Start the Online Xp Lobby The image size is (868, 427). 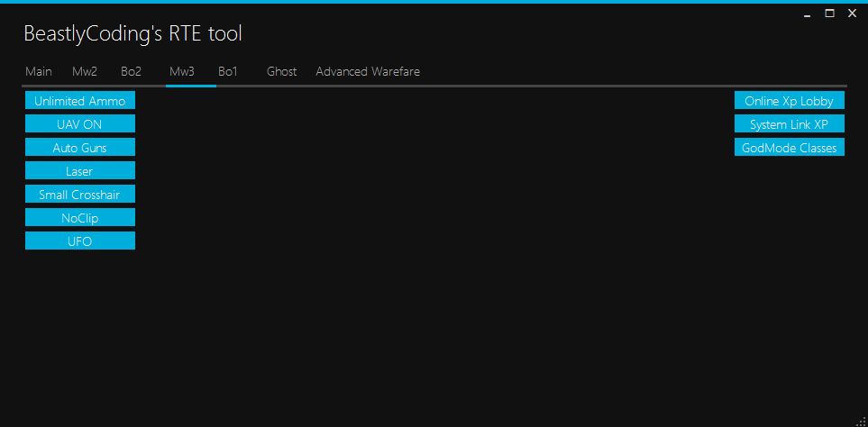coord(789,101)
